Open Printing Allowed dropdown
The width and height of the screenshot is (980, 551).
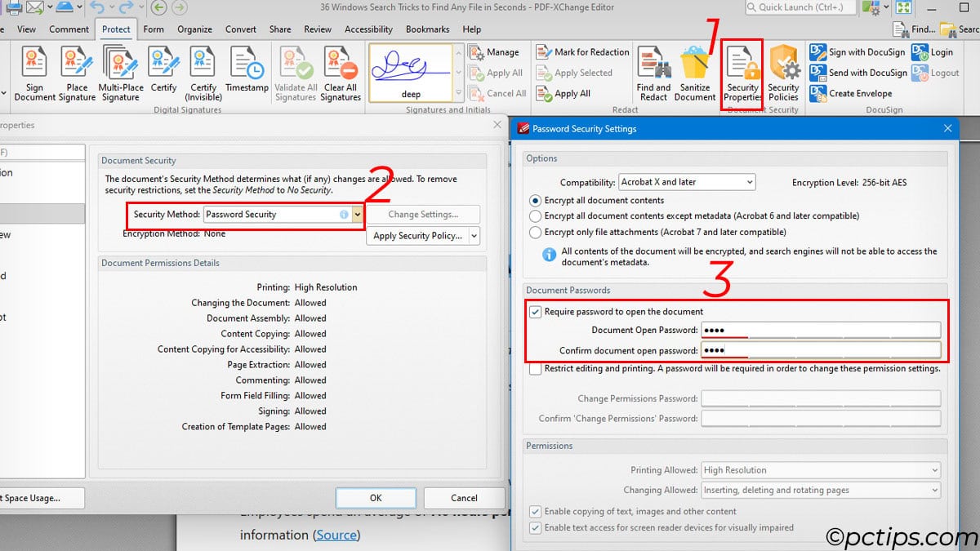821,470
